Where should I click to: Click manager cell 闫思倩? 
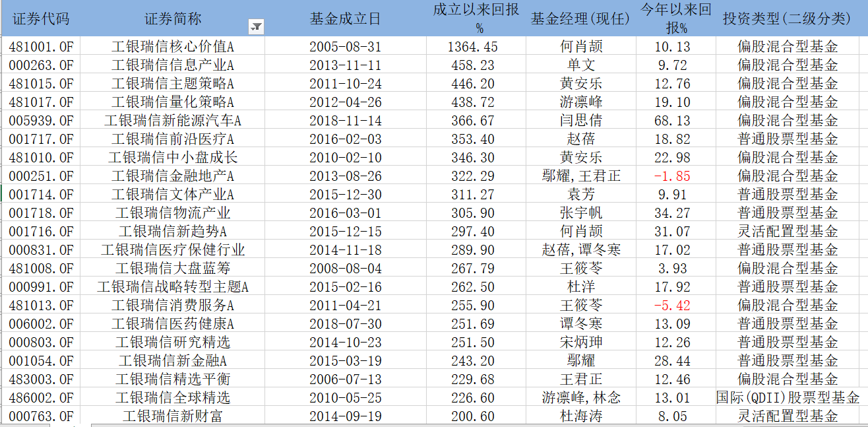pyautogui.click(x=580, y=120)
